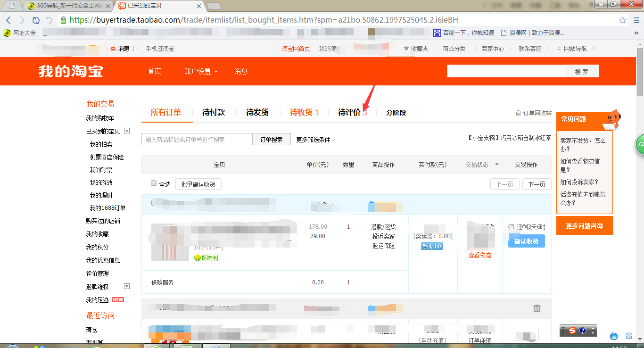644x348 pixels.
Task: Click 确认收货 blue button
Action: (526, 241)
